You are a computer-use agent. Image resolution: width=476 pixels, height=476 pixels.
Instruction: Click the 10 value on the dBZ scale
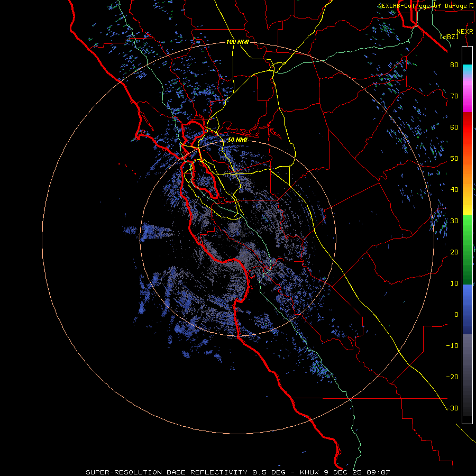pos(454,283)
